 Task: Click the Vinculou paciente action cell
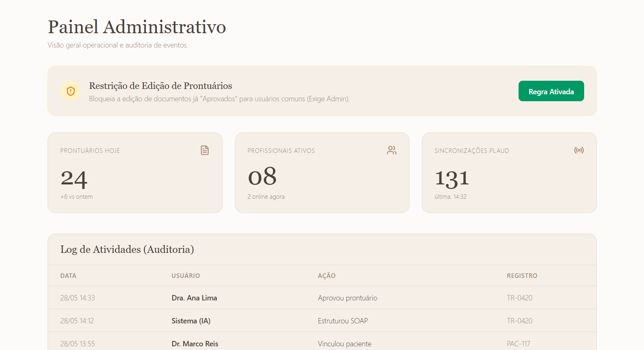[345, 344]
